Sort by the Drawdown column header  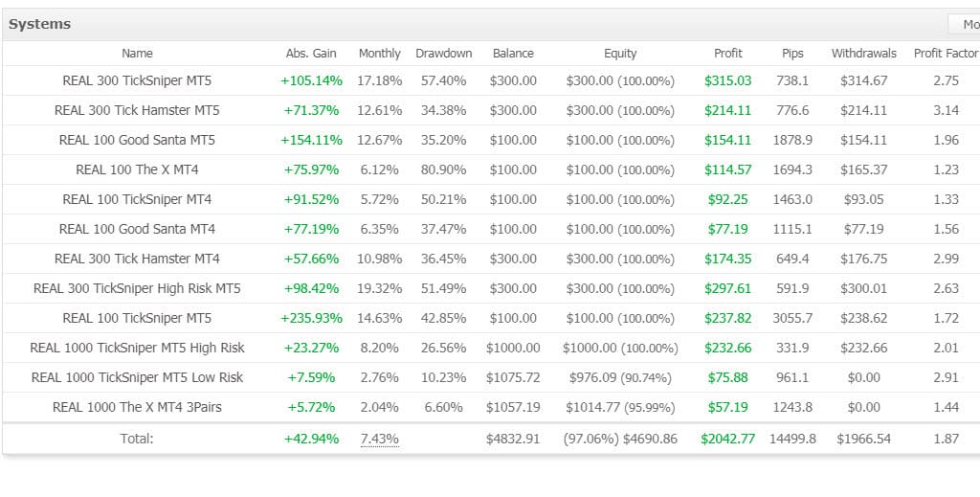click(443, 54)
